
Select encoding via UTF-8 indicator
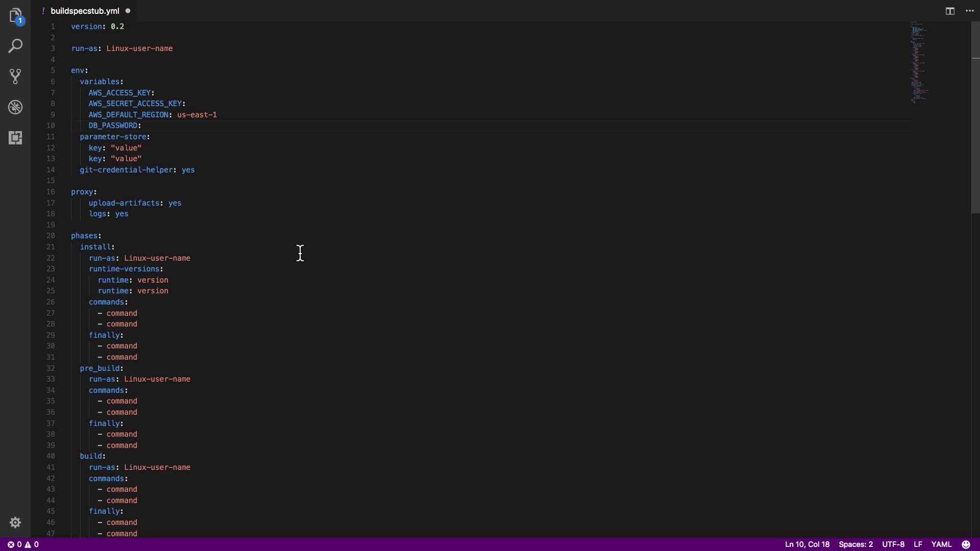tap(893, 544)
